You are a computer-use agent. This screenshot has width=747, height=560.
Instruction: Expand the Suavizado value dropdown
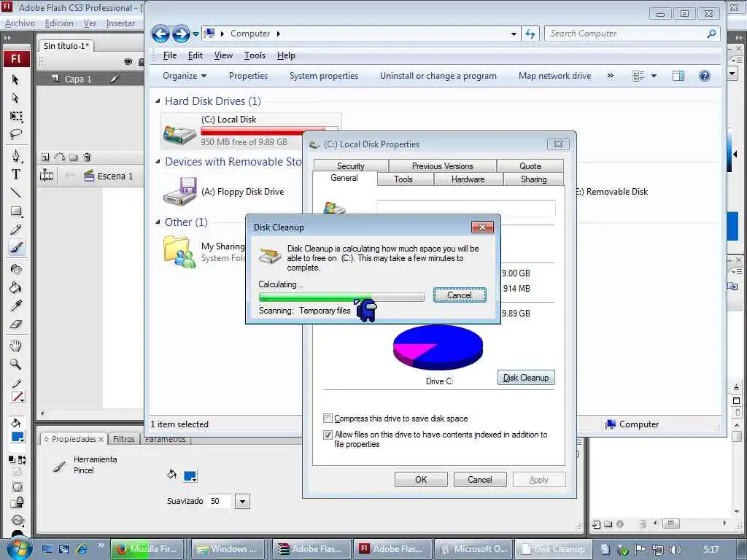point(242,501)
